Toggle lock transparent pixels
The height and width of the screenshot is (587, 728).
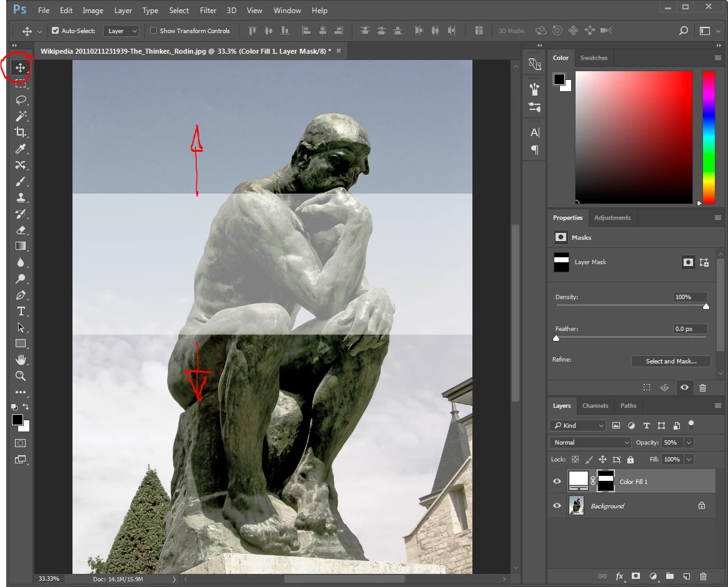(x=576, y=460)
